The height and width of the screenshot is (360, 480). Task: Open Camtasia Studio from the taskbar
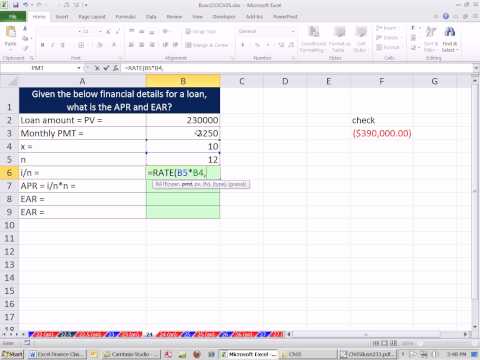[x=131, y=354]
